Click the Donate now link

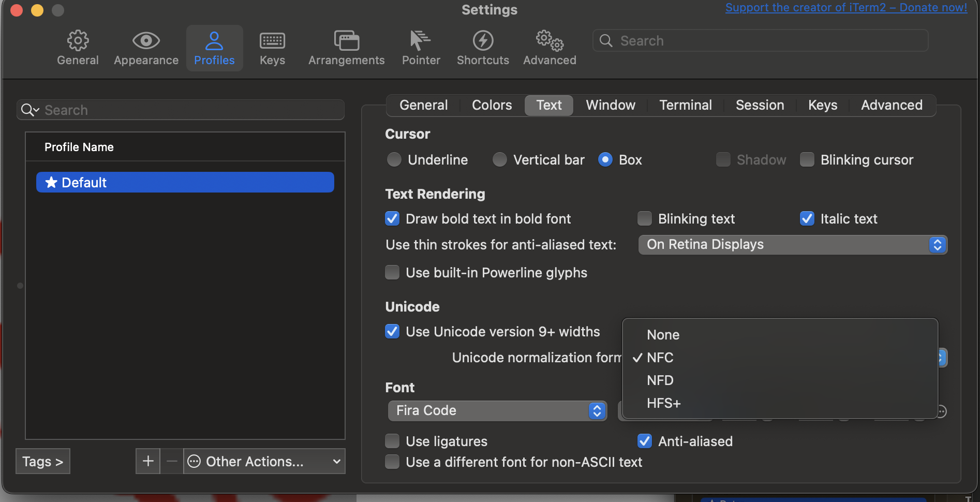(x=846, y=8)
